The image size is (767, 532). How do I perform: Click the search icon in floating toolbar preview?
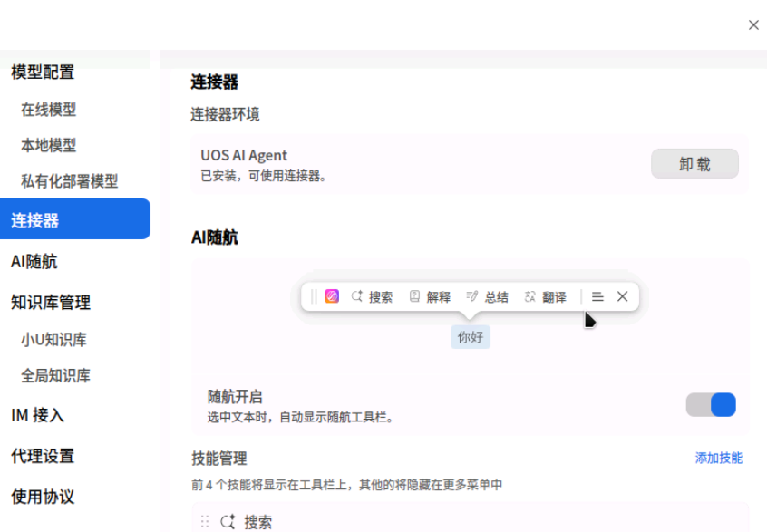click(357, 296)
